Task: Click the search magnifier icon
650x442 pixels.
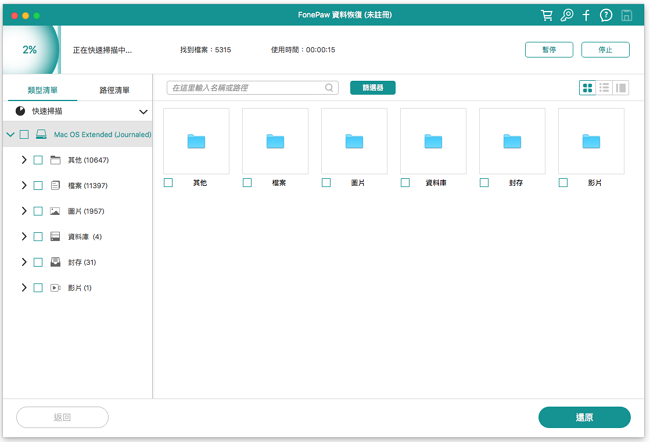Action: (x=329, y=88)
